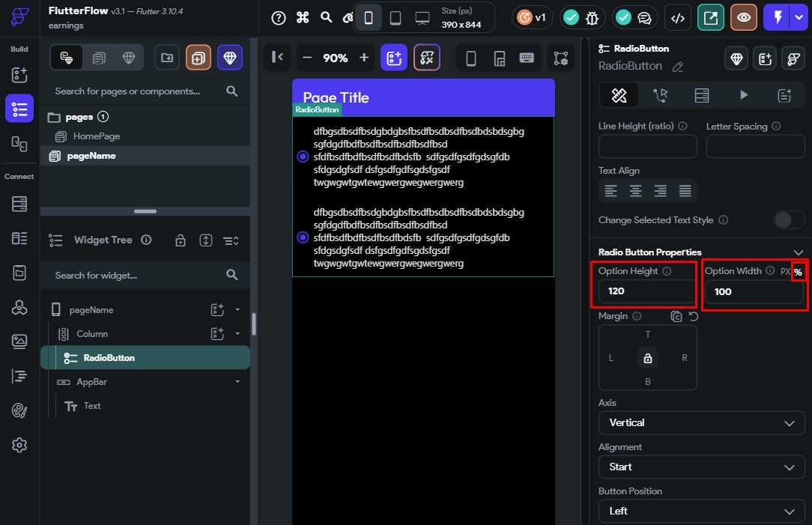Collapse Radio Button Properties section

pos(798,252)
